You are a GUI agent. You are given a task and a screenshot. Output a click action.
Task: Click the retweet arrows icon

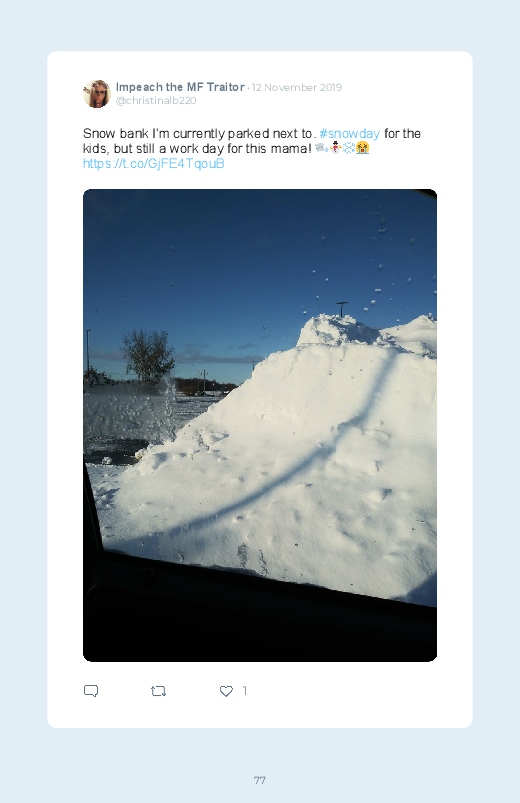tap(158, 691)
